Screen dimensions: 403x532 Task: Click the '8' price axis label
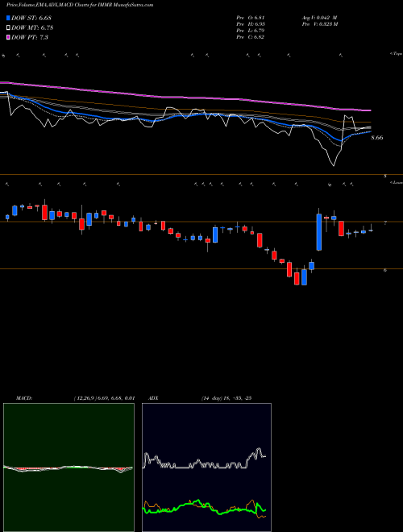pos(385,177)
